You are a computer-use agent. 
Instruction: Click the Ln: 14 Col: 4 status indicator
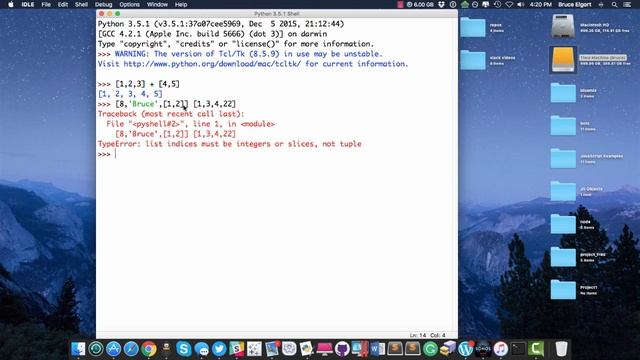point(427,335)
